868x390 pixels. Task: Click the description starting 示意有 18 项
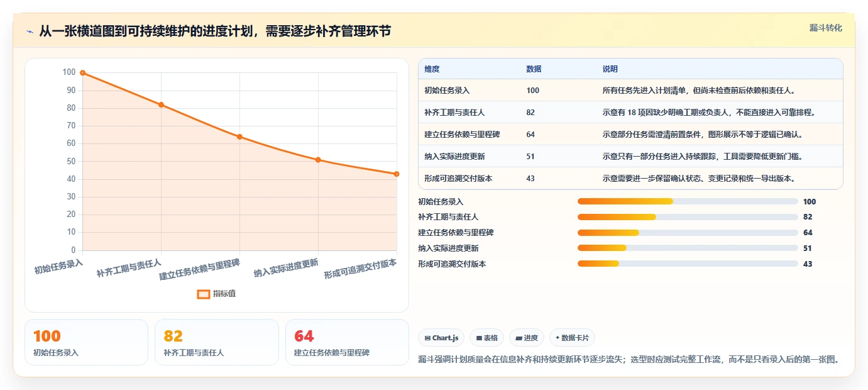click(x=710, y=113)
